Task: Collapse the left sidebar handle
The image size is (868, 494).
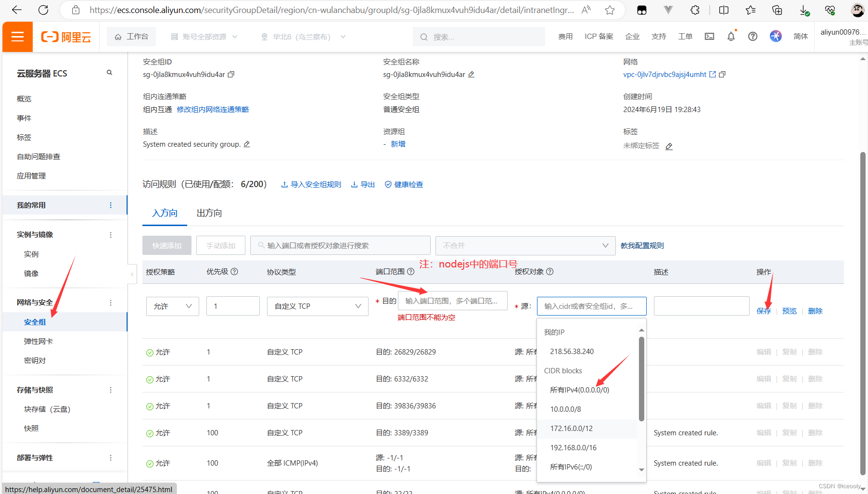Action: [132, 274]
